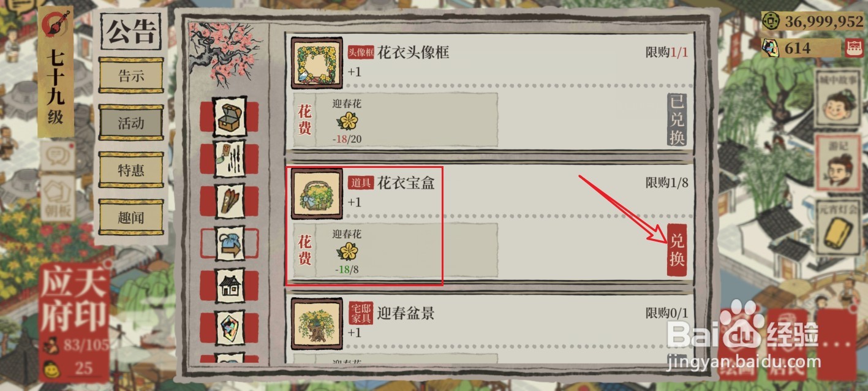This screenshot has width=868, height=391.
Task: Click the red shop icon beside 614
Action: [x=852, y=48]
